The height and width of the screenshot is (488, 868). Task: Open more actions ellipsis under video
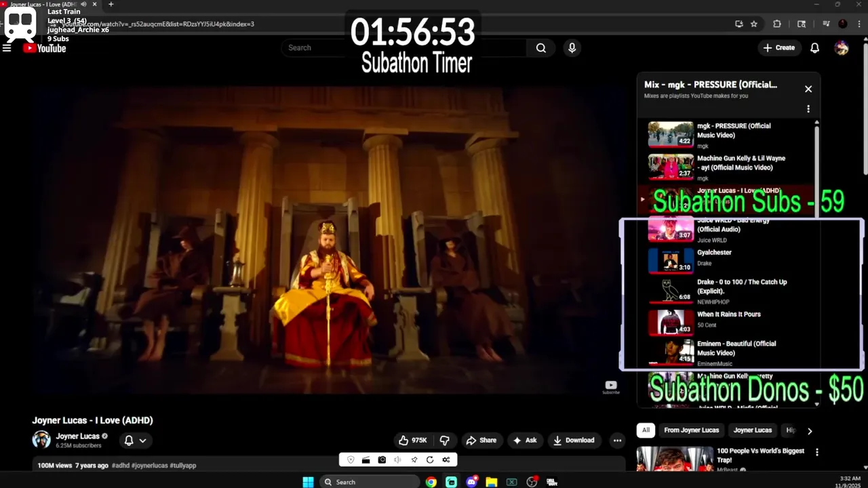(617, 441)
